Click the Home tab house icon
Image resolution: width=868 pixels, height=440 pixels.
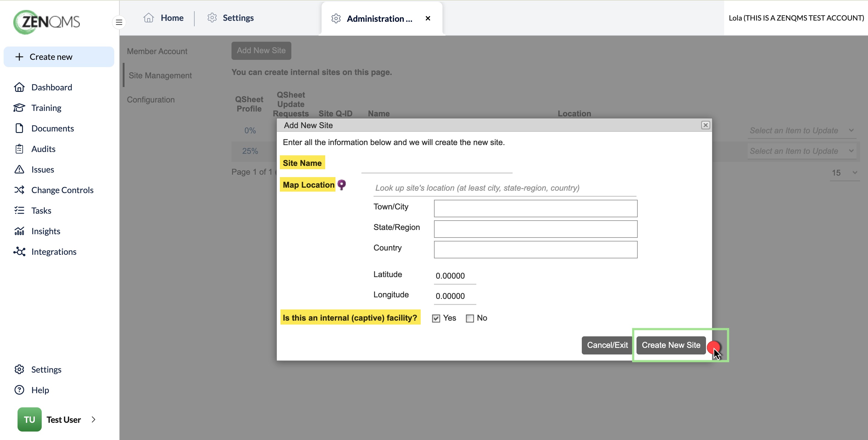pos(149,18)
